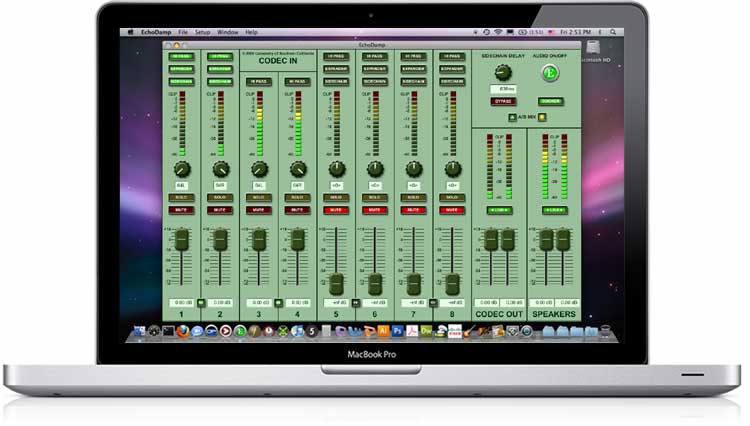Image resolution: width=750 pixels, height=426 pixels.
Task: Select the yellow B button of A/B MIX
Action: click(542, 117)
